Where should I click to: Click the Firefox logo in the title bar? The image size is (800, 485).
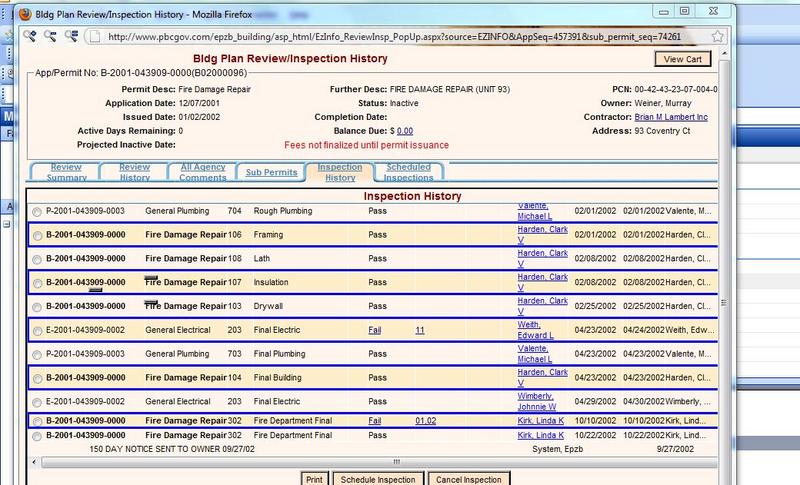(x=25, y=14)
